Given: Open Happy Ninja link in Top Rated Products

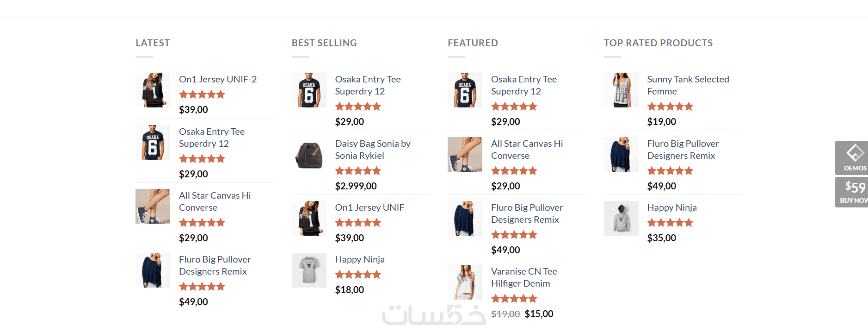Looking at the screenshot, I should point(671,207).
